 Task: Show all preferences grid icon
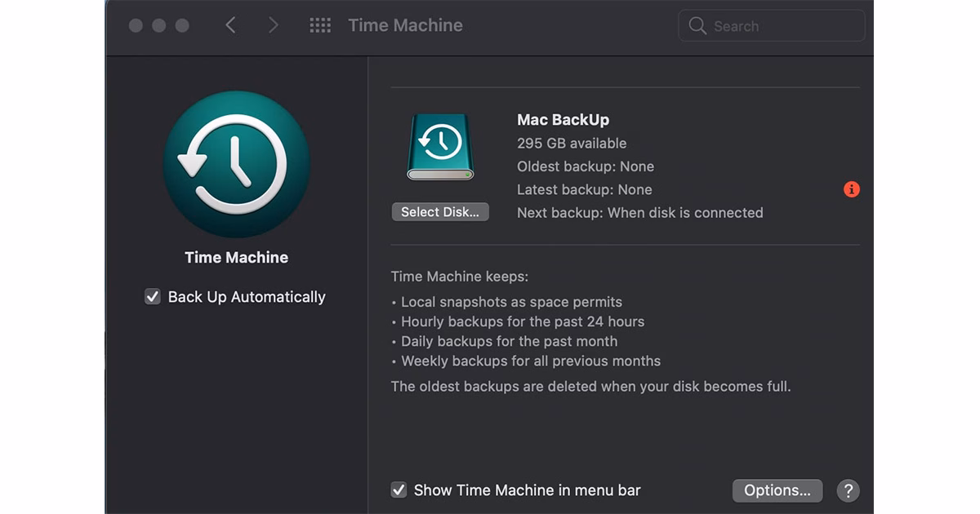[x=320, y=25]
